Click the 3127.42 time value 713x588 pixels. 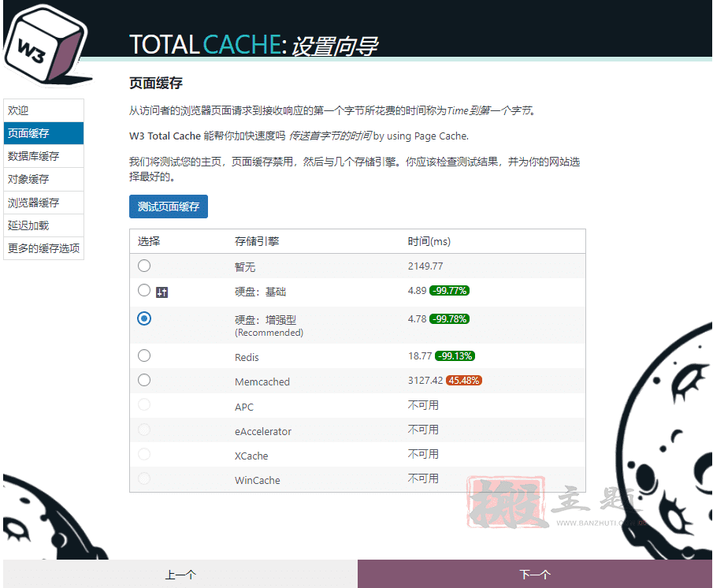425,380
